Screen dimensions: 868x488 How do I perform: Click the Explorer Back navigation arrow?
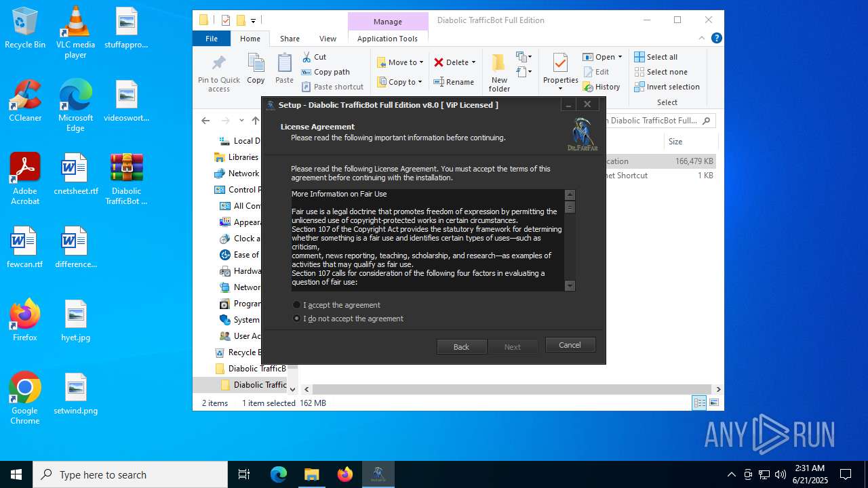point(205,121)
